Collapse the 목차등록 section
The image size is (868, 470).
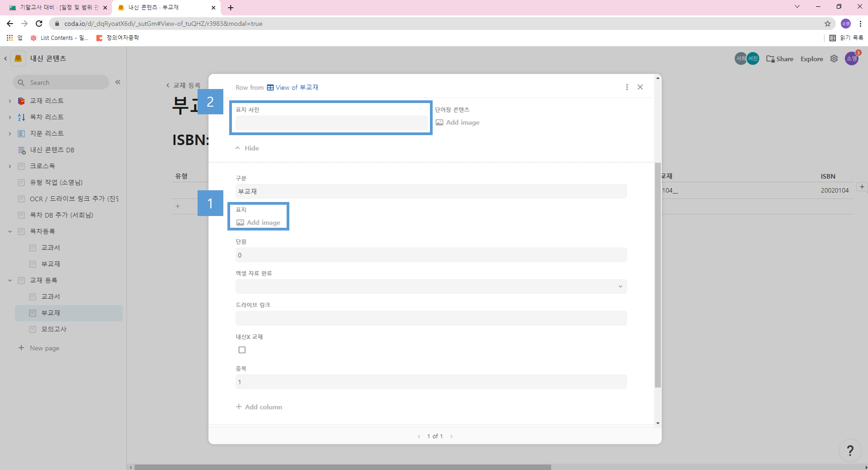9,231
